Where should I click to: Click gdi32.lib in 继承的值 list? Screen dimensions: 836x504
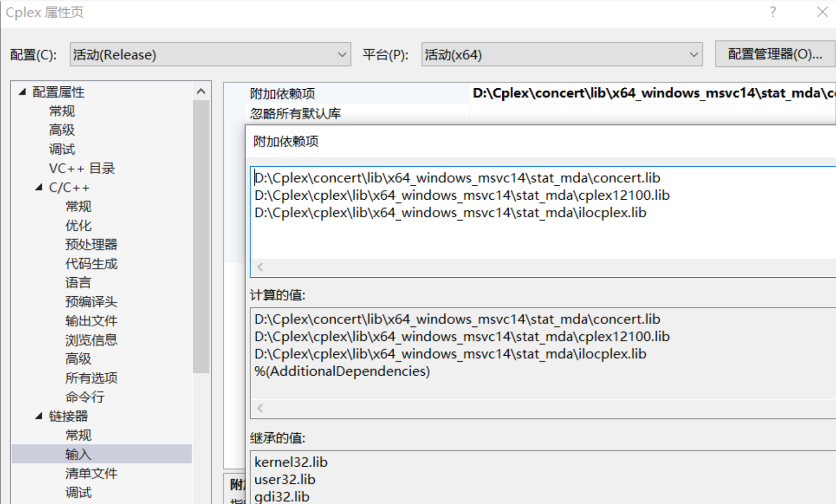coord(282,497)
